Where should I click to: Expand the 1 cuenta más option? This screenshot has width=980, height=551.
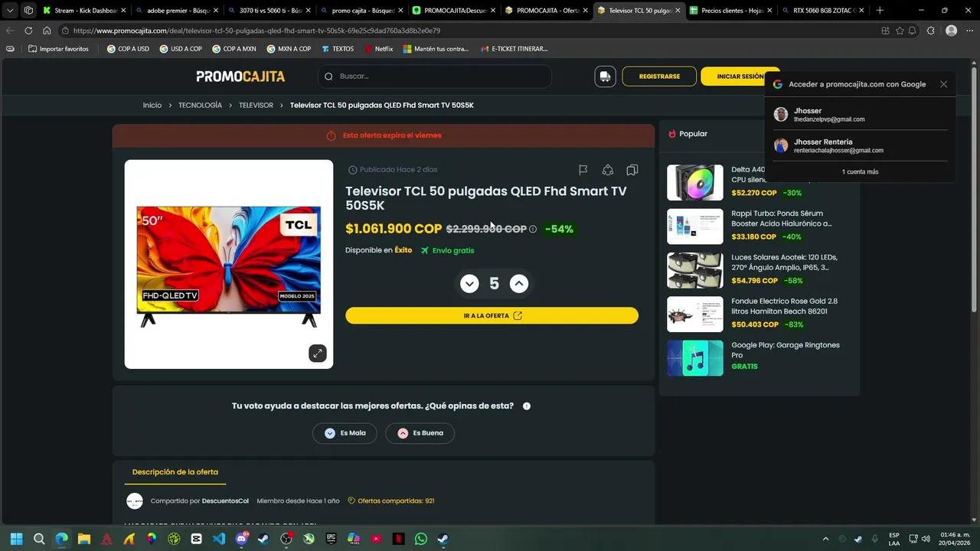tap(860, 171)
